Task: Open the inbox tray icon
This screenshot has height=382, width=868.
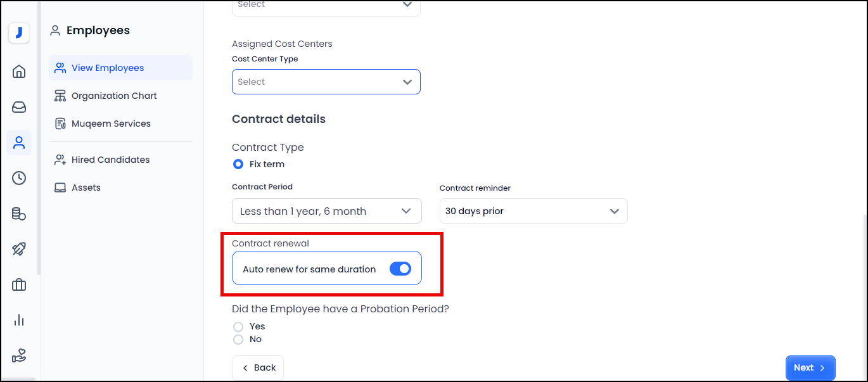Action: (x=19, y=107)
